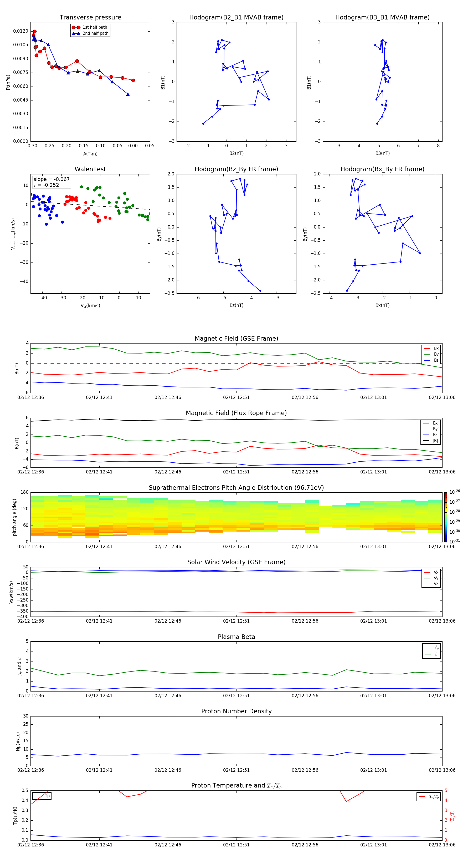Click the 'slope = -0.067' annotation
Viewport: 473px width, 868px height.
(x=52, y=179)
